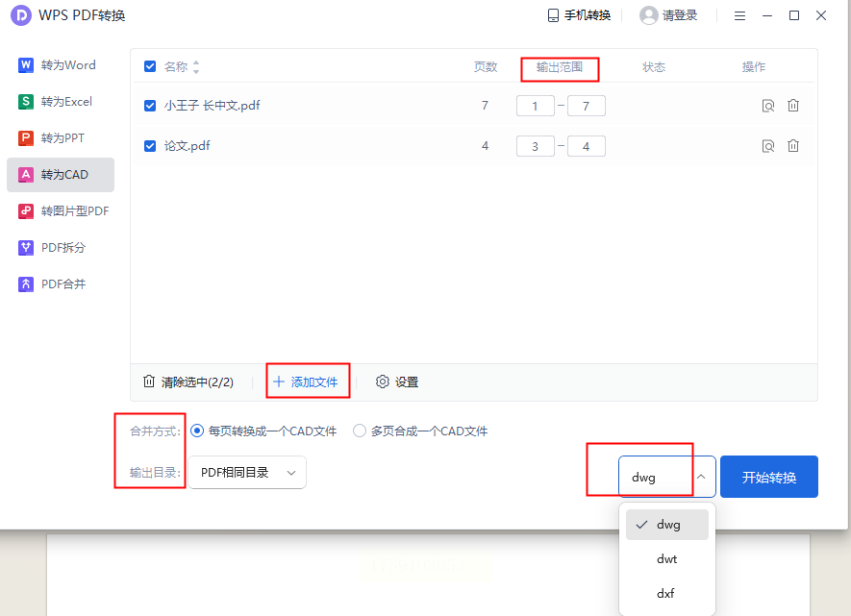Click the 状态 column header
This screenshot has width=851, height=616.
point(654,66)
